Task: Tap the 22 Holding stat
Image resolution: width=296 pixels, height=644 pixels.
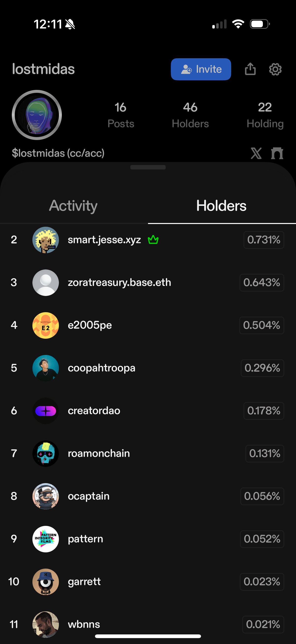Action: (265, 115)
